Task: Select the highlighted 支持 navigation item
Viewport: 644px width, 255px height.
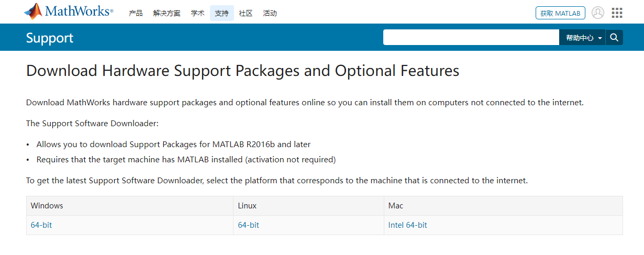Action: (222, 13)
